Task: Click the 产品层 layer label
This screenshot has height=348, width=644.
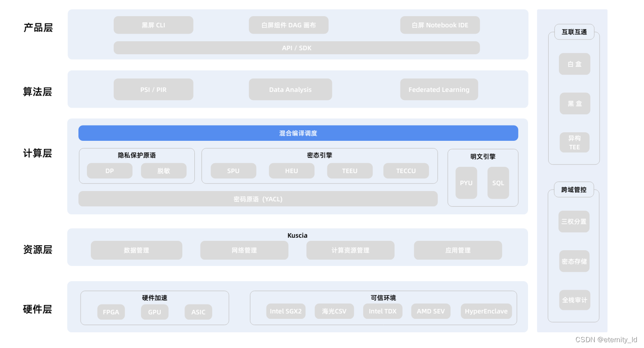Action: coord(38,28)
